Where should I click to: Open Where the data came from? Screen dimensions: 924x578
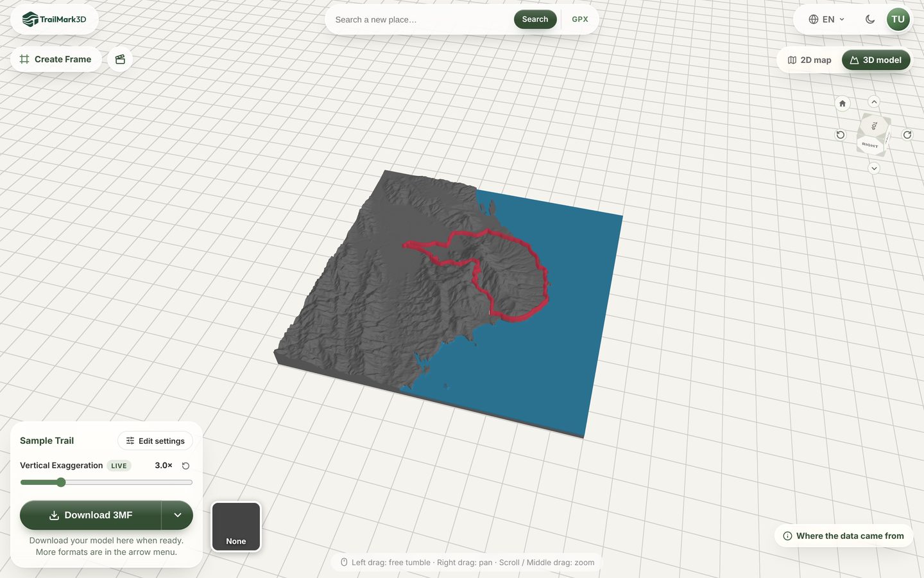click(844, 536)
